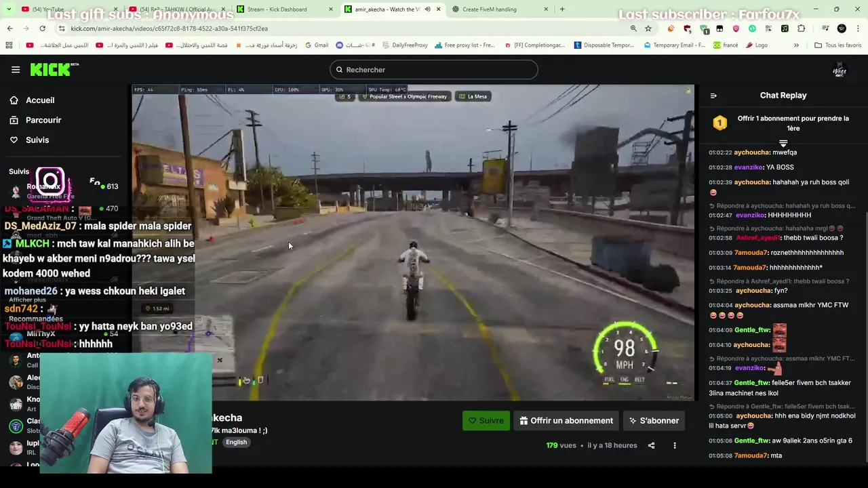Open the francé bookmark
Screen dimensions: 868x488
pos(726,45)
